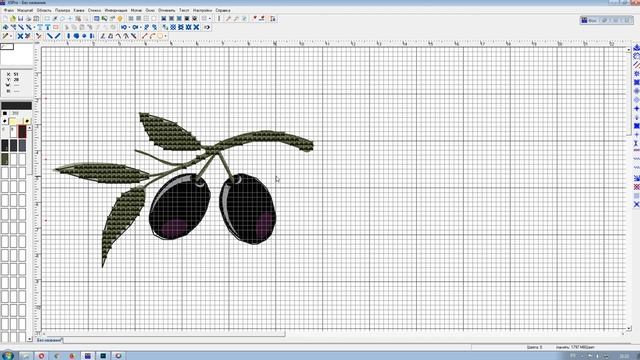640x360 pixels.
Task: Click the empty white square view icon
Action: 154,18
